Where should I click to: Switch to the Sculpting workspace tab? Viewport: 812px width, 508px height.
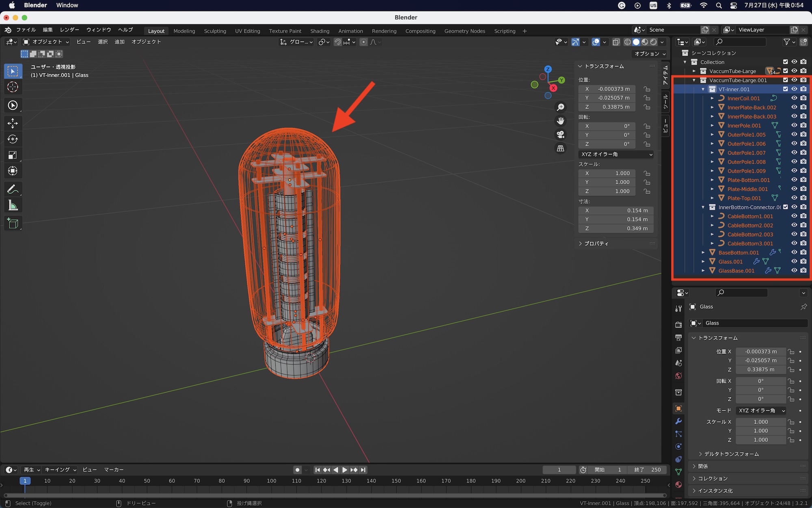pos(215,31)
